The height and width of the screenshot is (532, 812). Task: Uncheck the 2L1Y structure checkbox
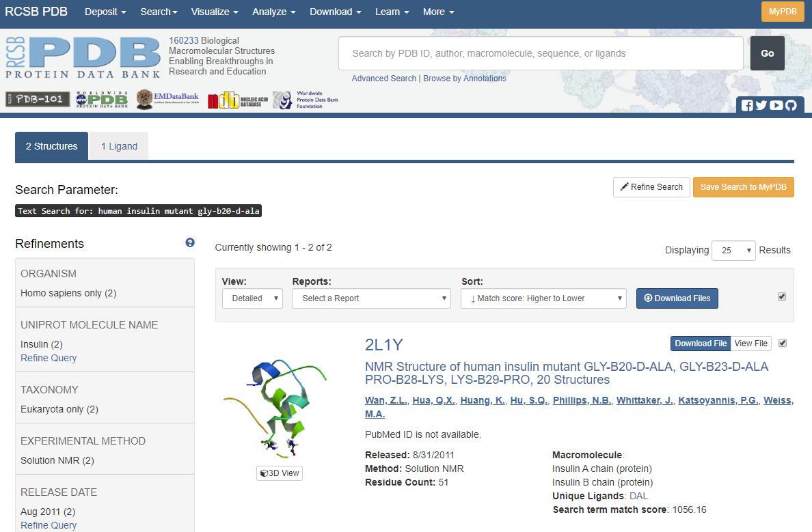coord(783,343)
